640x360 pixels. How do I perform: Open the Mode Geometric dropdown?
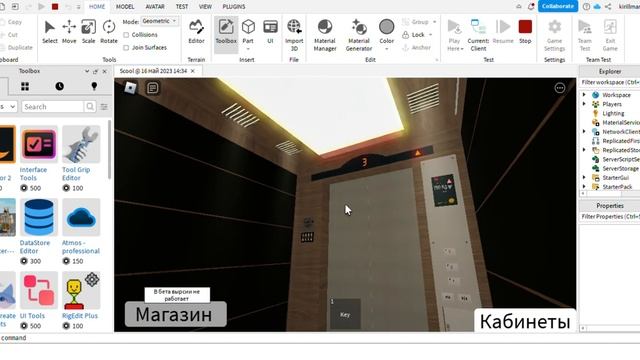tap(160, 21)
